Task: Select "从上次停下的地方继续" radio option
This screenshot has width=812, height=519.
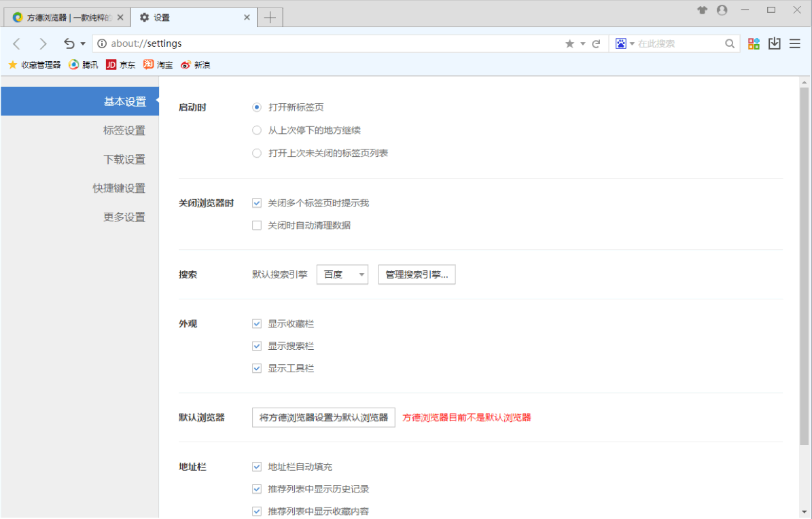Action: 257,130
